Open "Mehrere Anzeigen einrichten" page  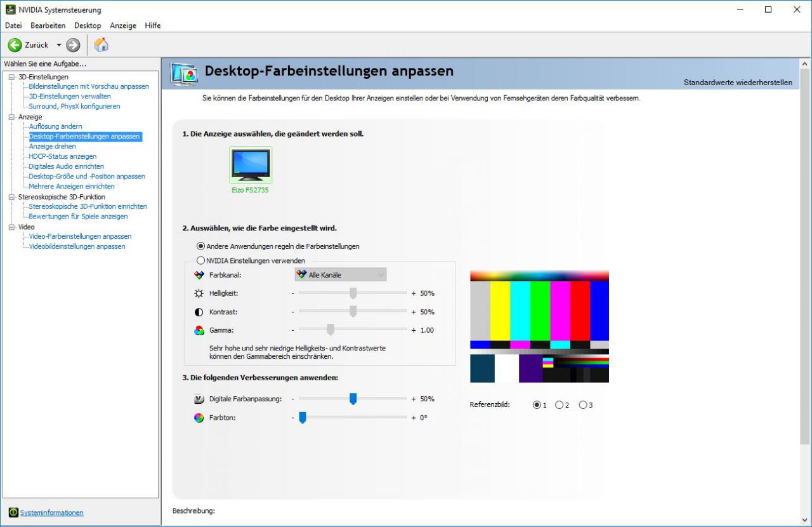pyautogui.click(x=72, y=187)
